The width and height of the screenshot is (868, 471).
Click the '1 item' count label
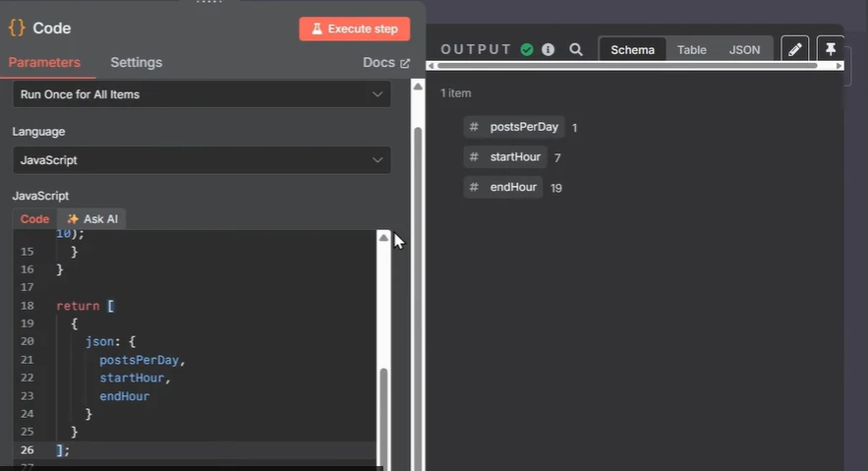(x=455, y=93)
